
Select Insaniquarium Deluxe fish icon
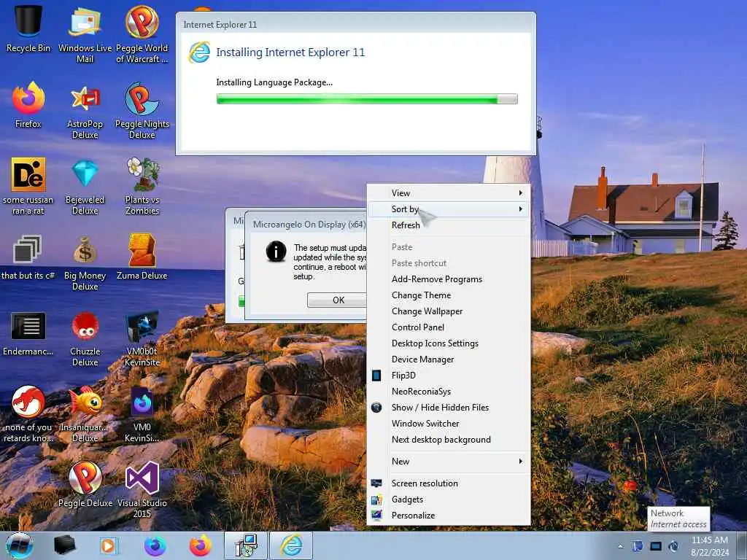point(85,413)
